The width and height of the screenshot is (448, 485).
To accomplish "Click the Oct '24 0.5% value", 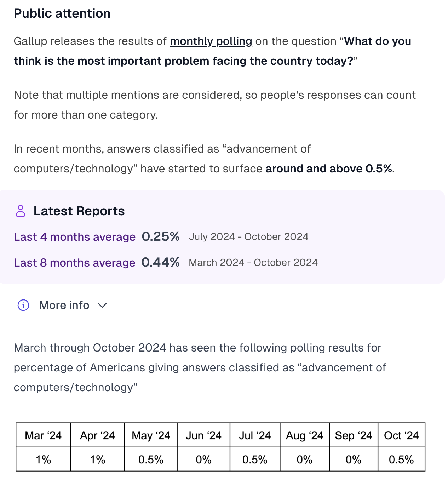I will coord(401,460).
